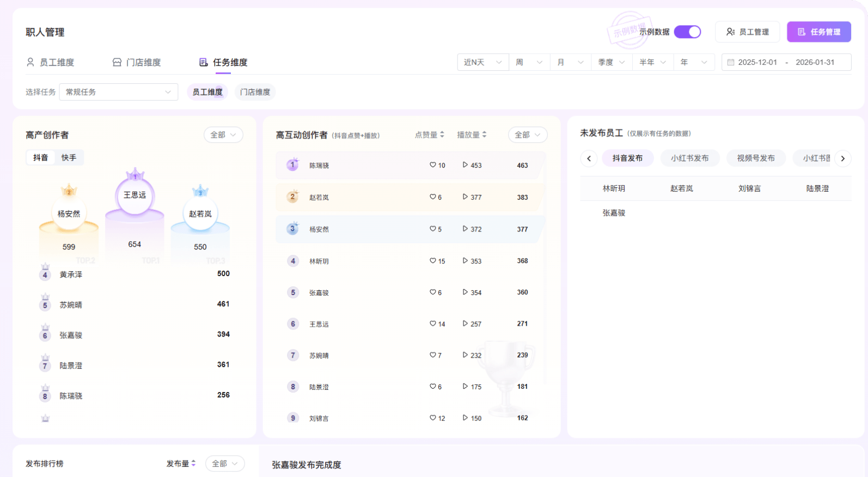The width and height of the screenshot is (868, 477).
Task: Select the 门店维度 pill filter
Action: [x=255, y=92]
